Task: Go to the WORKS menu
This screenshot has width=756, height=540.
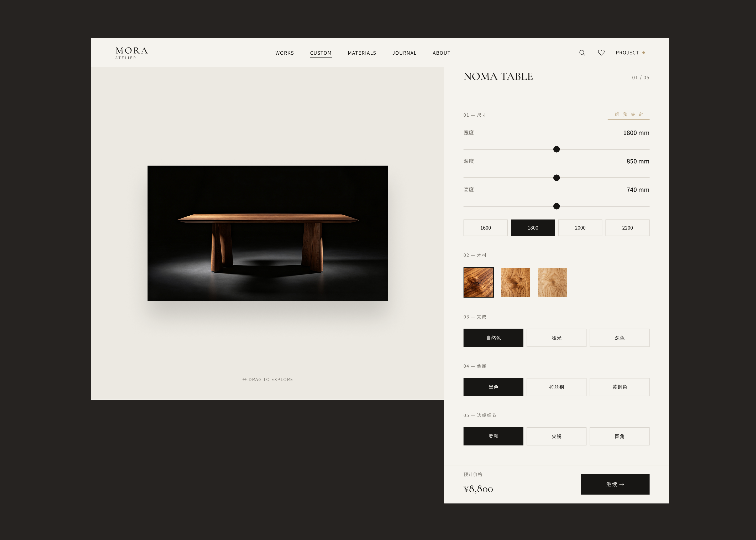Action: (285, 53)
